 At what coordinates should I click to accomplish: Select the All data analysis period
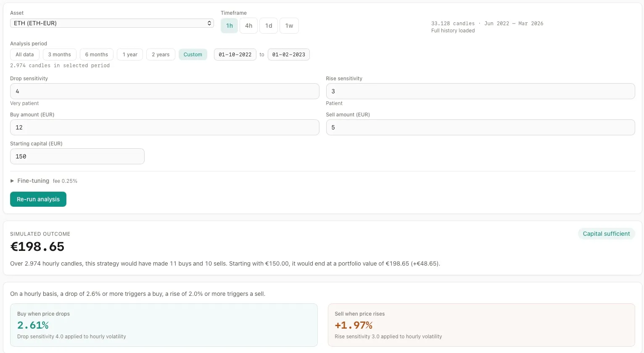[x=24, y=54]
